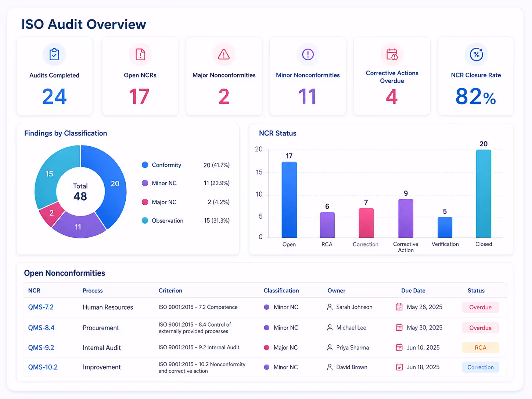Screen dimensions: 532x399
Task: Sort by the Status column header
Action: pyautogui.click(x=476, y=291)
